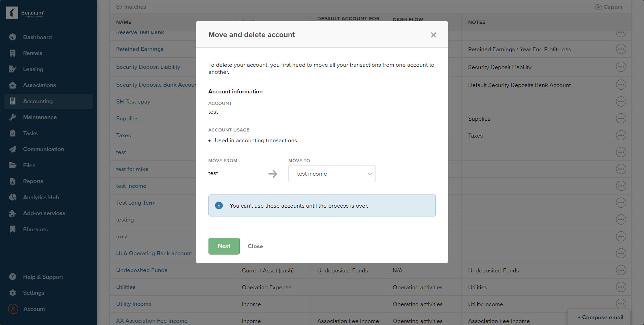Open actions menu for Taxes row
This screenshot has height=325, width=644.
(621, 135)
